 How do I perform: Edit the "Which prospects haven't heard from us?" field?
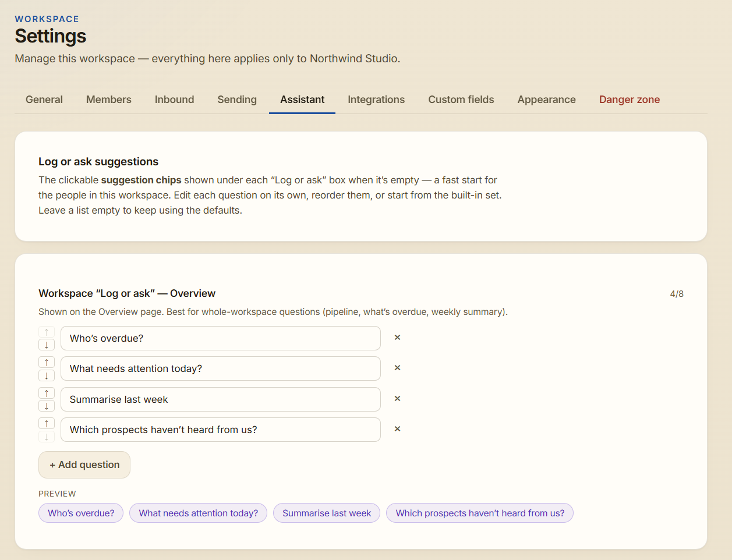click(221, 430)
